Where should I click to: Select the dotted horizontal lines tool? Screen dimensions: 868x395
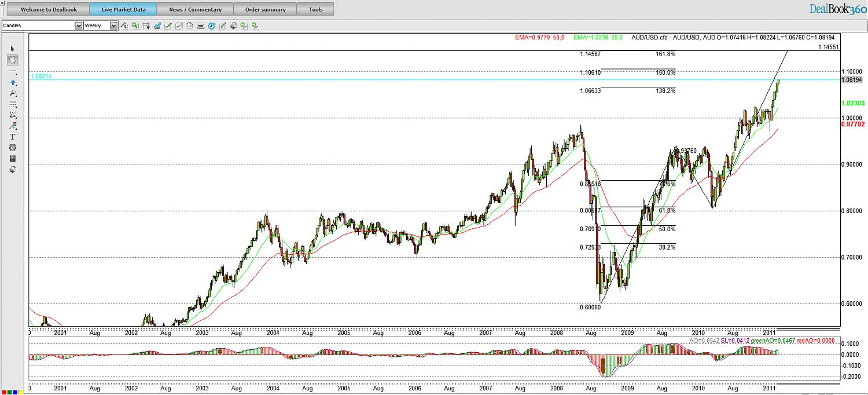(13, 104)
